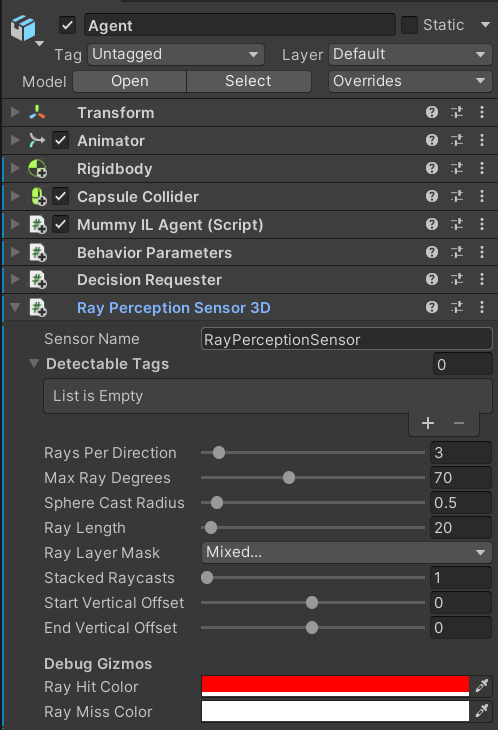Click the Ray Length slider
The height and width of the screenshot is (730, 498).
[313, 527]
